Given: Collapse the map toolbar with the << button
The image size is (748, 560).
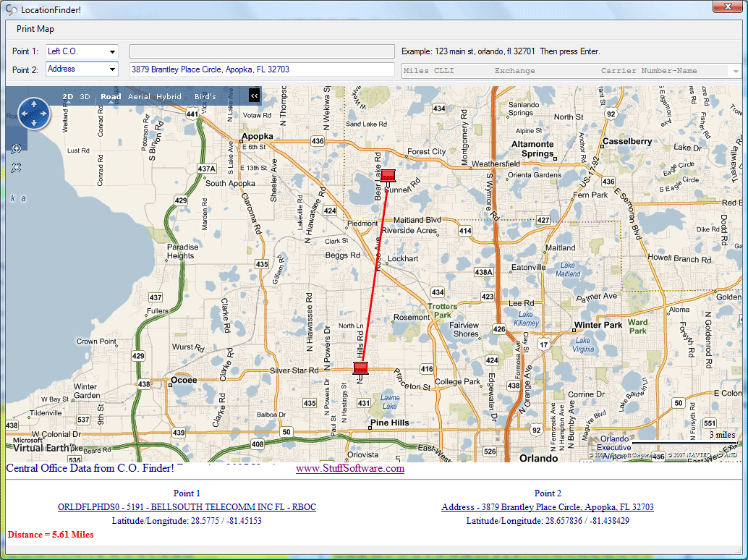Looking at the screenshot, I should 254,96.
